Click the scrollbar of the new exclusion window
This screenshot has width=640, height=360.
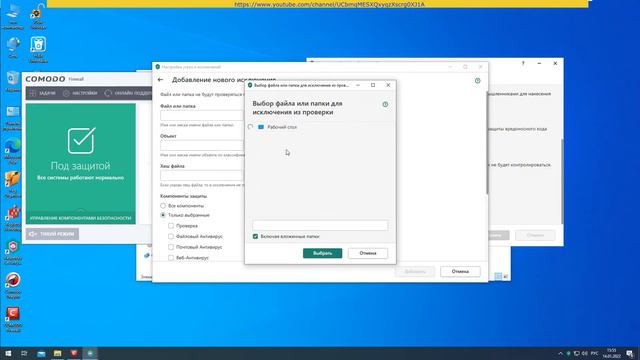(486, 143)
